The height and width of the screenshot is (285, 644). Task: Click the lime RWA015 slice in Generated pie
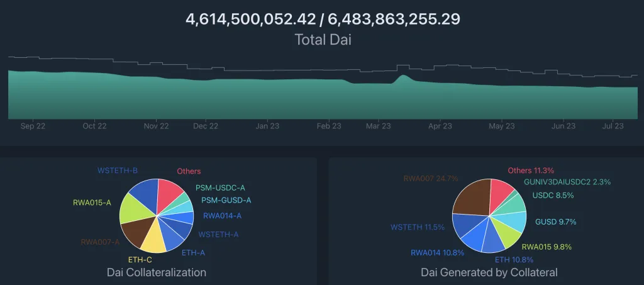tap(508, 235)
